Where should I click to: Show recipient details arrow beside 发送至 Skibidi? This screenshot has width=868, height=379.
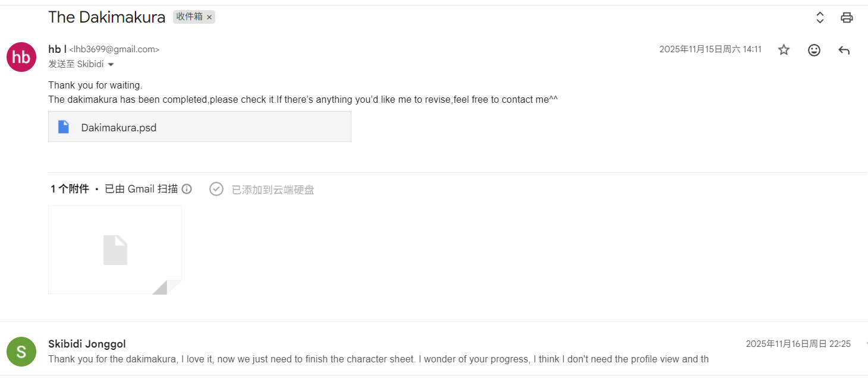pos(111,64)
